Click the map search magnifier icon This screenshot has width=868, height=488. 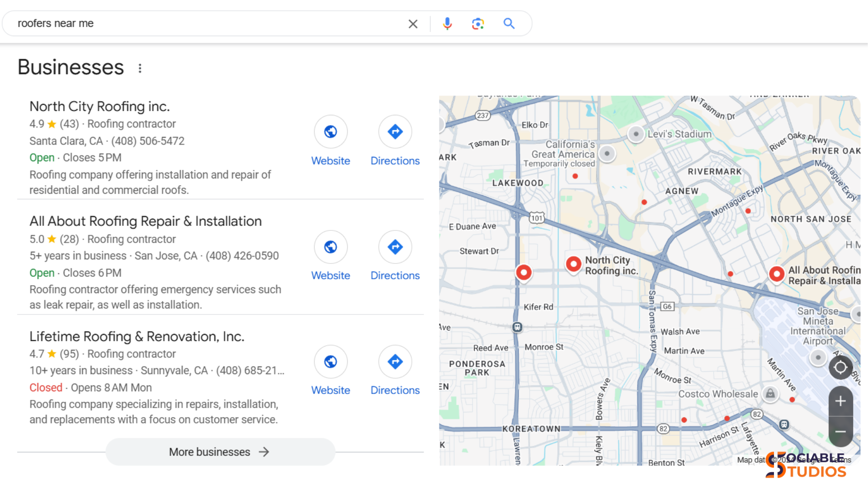pyautogui.click(x=509, y=23)
